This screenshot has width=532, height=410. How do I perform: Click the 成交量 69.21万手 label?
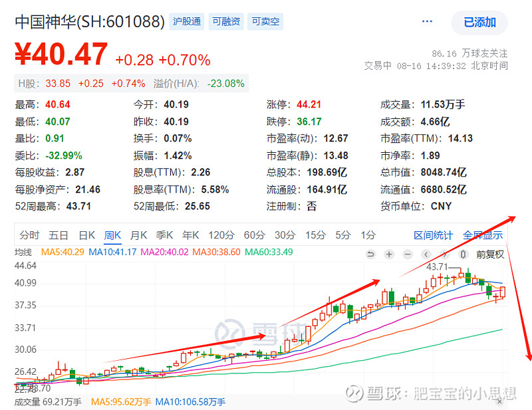click(x=48, y=402)
